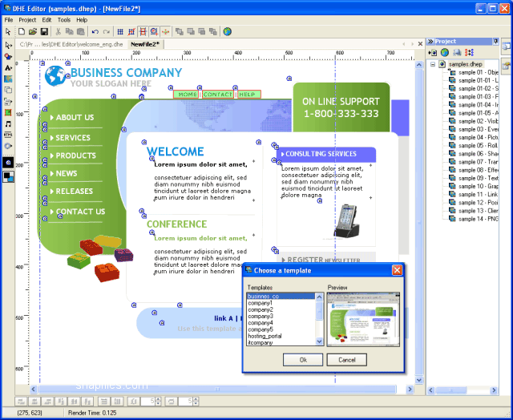Select the red-framed green box tool
The height and width of the screenshot is (420, 513).
8,112
